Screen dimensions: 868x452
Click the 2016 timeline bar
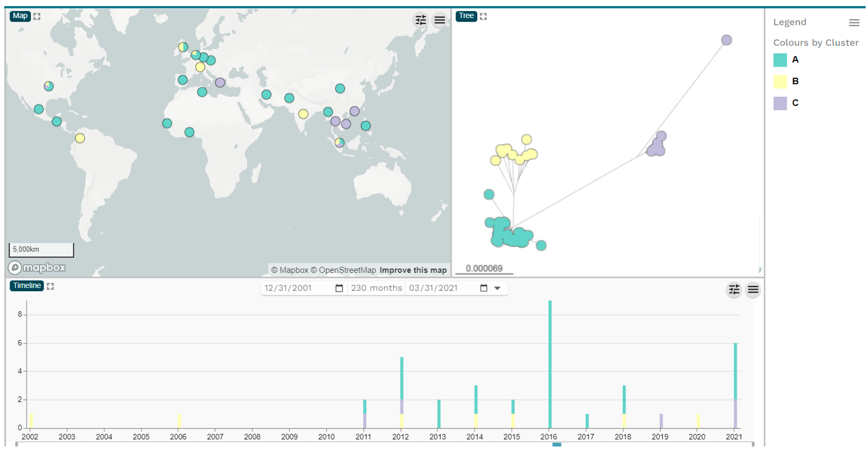point(550,364)
